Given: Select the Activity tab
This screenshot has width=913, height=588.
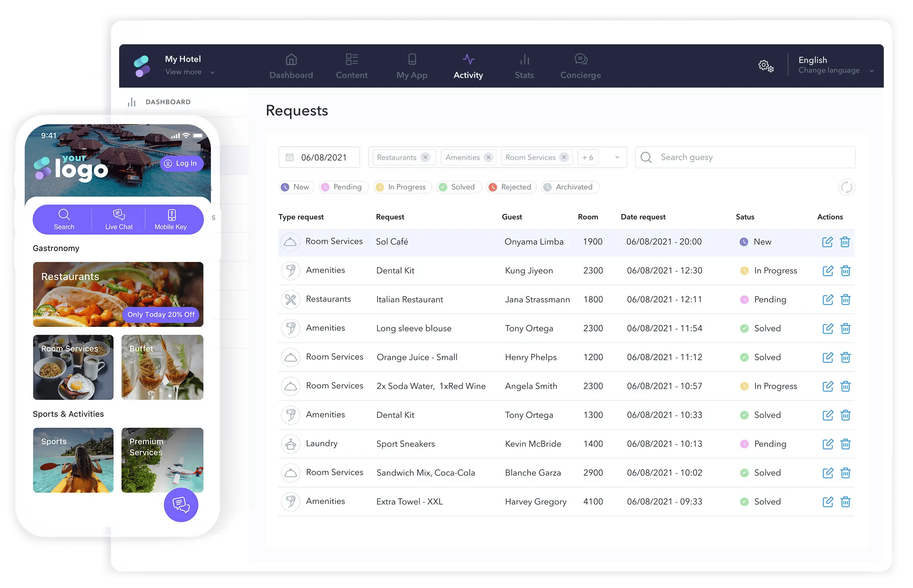Looking at the screenshot, I should point(468,66).
